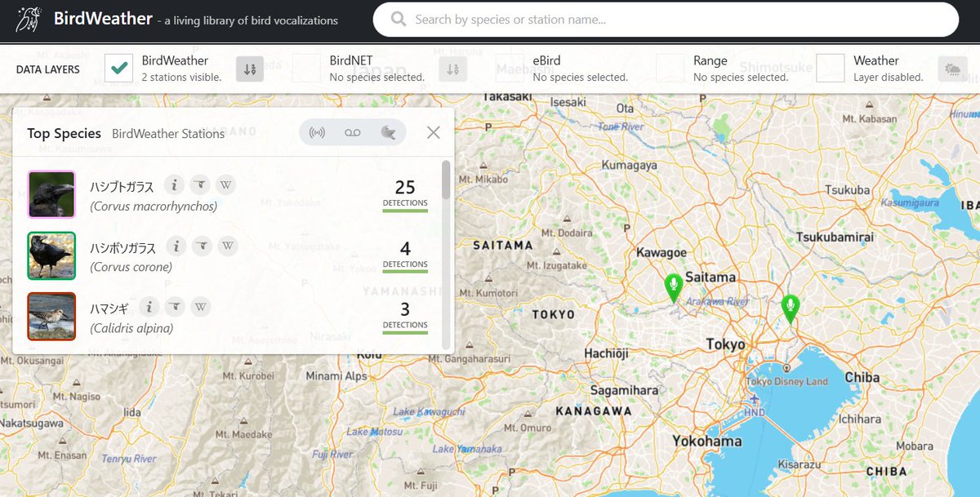The image size is (980, 497).
Task: Open info for Corvus macrorhynchos species
Action: [175, 184]
